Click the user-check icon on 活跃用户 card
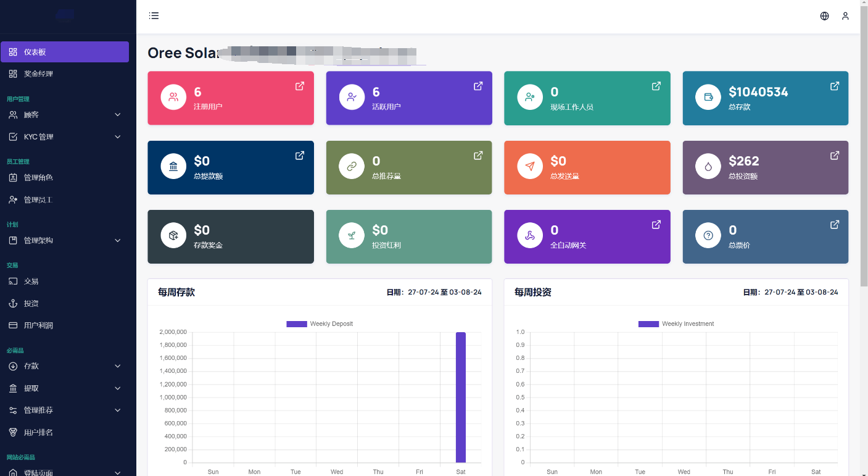 pyautogui.click(x=352, y=97)
